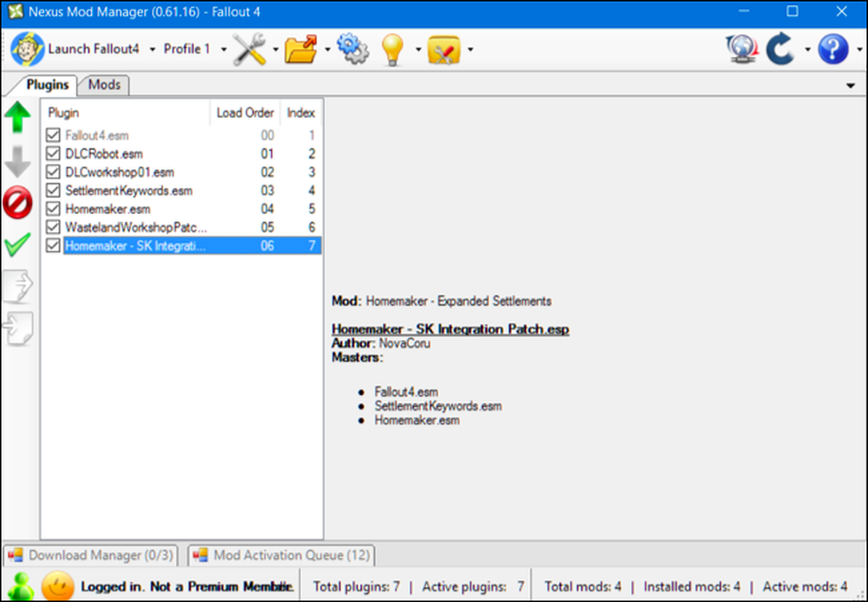Uncheck the SettlementKeywords.esm checkbox
Image resolution: width=868 pixels, height=602 pixels.
click(x=53, y=190)
